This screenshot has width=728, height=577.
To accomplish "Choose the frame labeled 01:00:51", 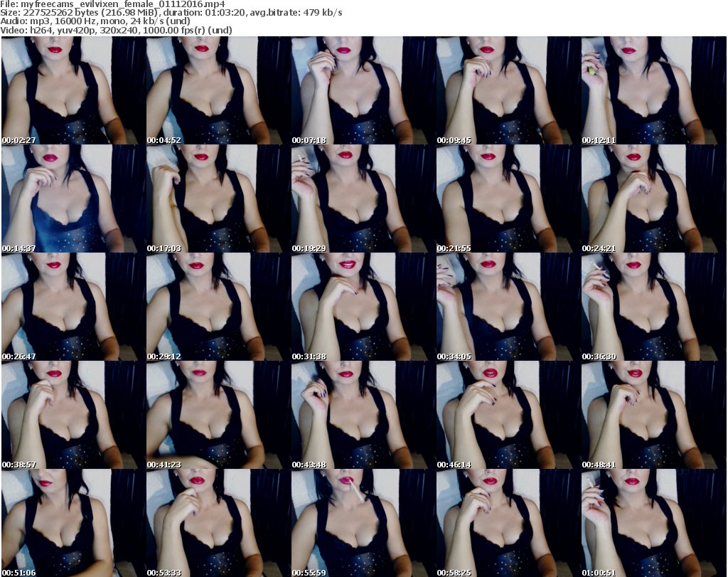I will point(654,523).
